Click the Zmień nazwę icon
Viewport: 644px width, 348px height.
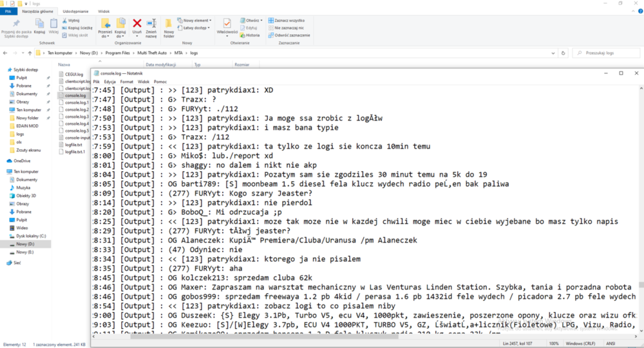[151, 23]
